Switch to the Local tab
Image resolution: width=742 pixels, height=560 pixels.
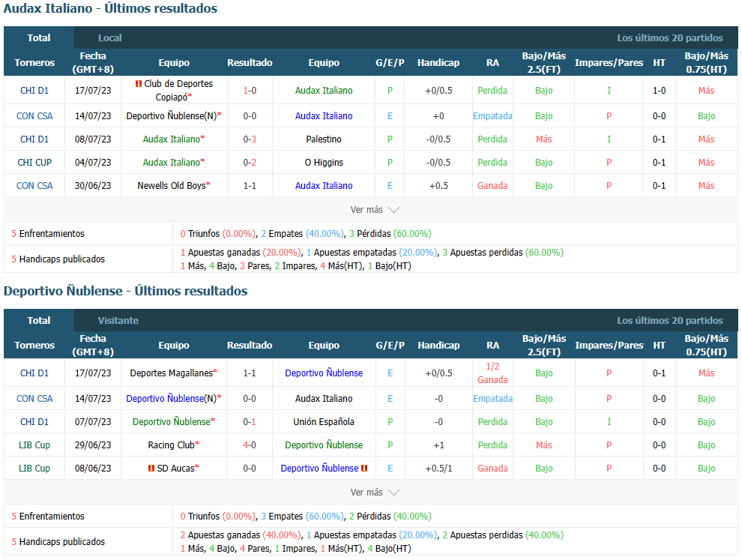click(109, 38)
